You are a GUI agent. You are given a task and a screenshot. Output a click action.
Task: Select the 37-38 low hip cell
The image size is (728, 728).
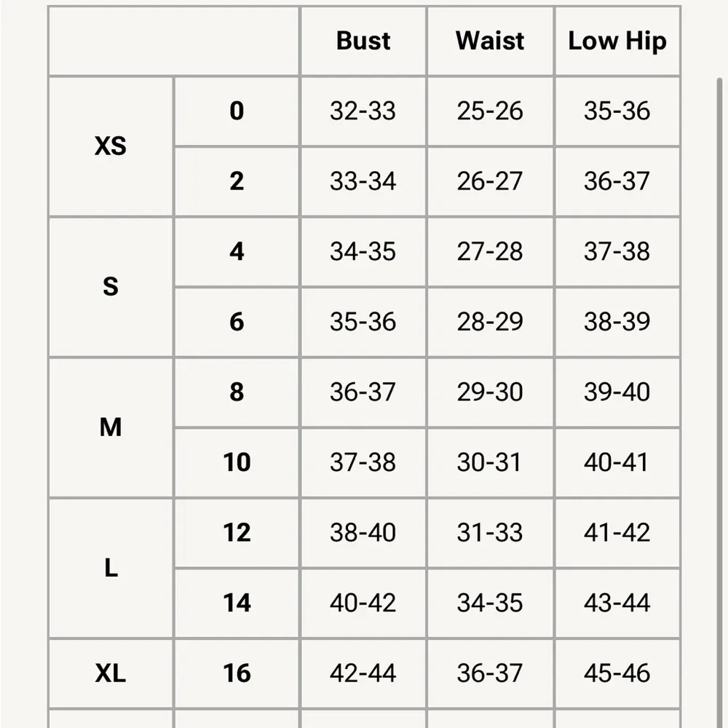pos(617,252)
